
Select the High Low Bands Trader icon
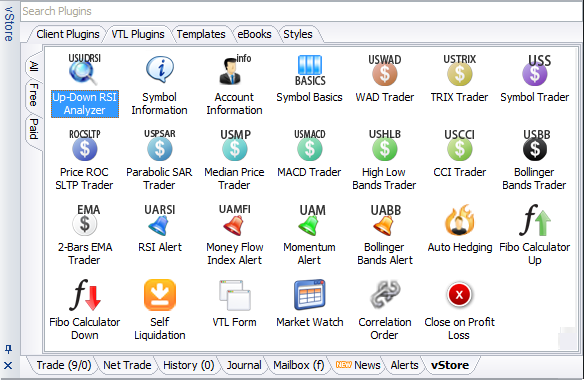385,145
